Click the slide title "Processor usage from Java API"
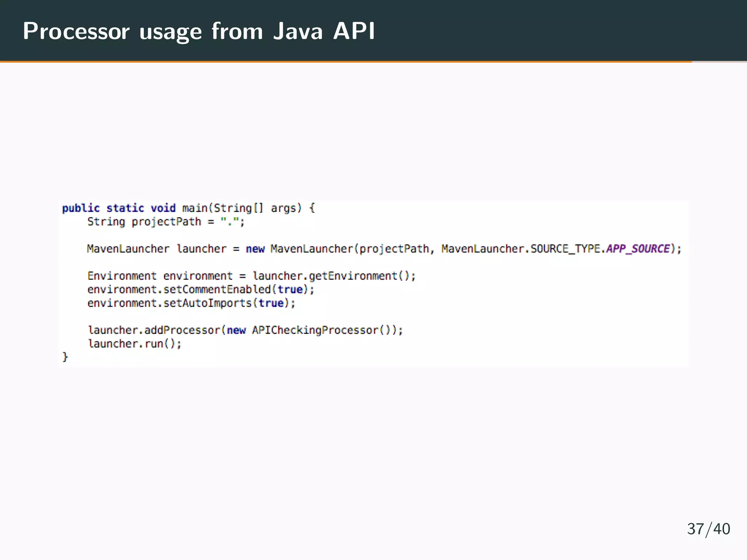Screen dimensions: 747x560 [199, 31]
